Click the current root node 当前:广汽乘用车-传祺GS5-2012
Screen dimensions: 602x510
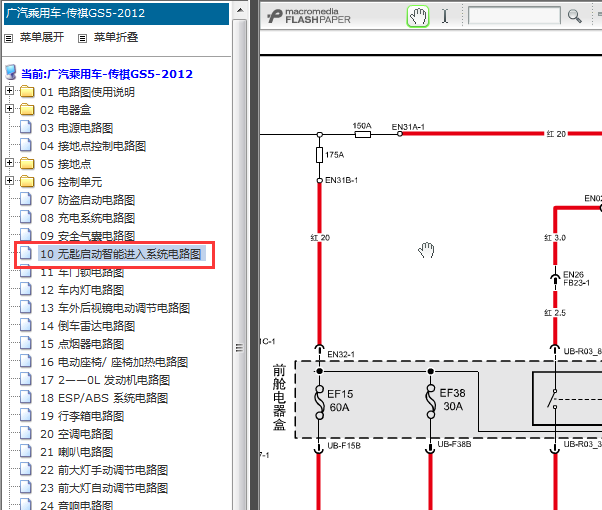107,74
